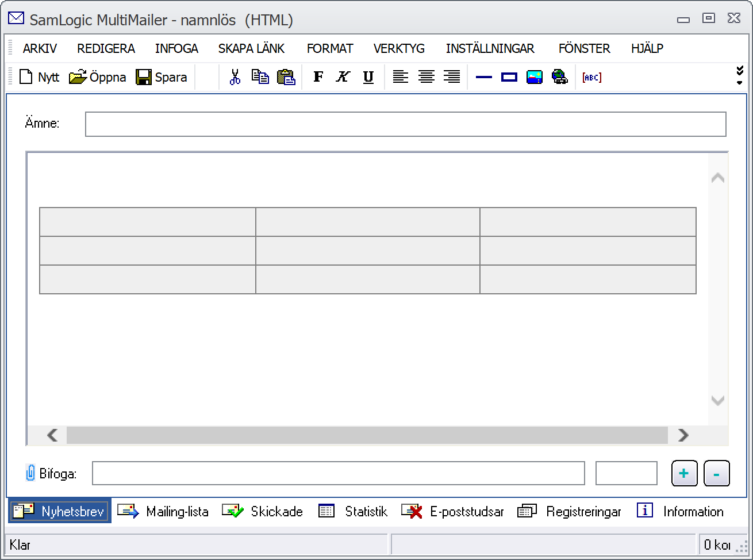
Task: Click the globe link icon
Action: click(x=560, y=77)
